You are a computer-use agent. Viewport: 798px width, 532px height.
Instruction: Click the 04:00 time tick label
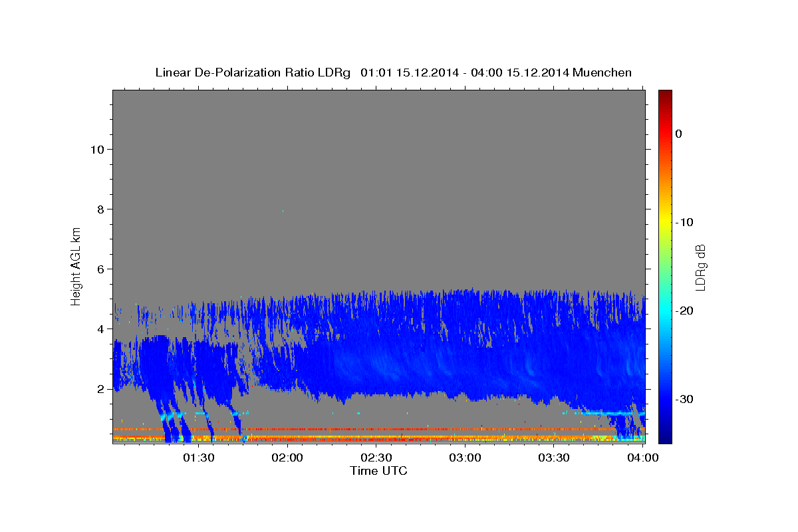click(642, 458)
